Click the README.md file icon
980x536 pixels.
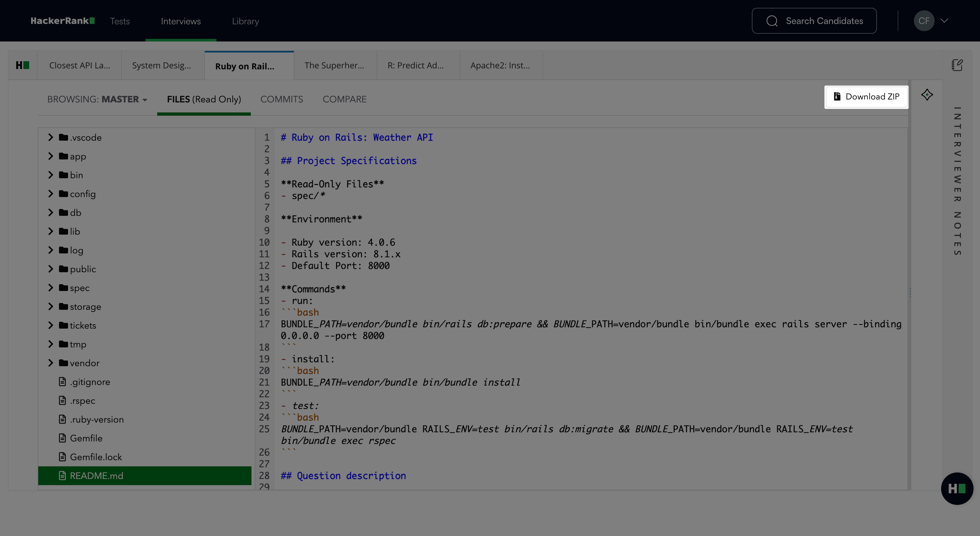pos(63,475)
